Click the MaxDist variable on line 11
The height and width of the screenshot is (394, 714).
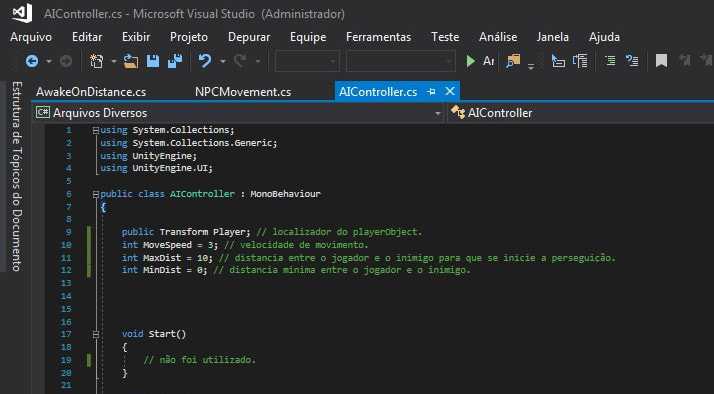click(x=162, y=258)
